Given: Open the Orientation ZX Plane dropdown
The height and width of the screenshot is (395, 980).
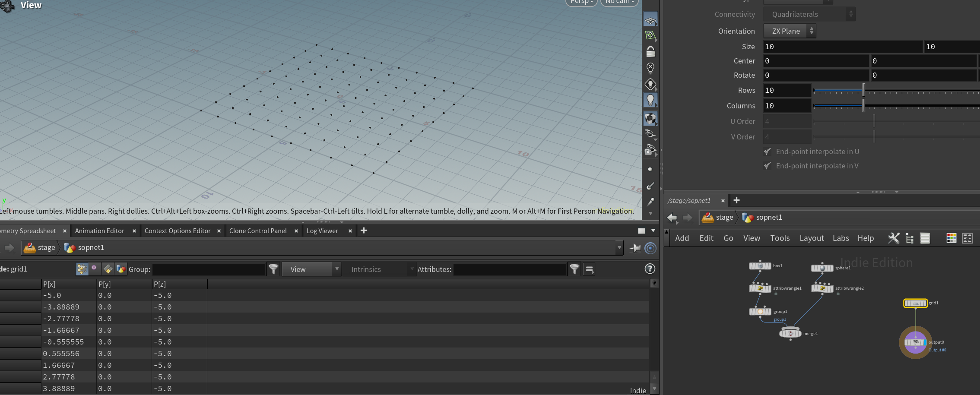Looking at the screenshot, I should pos(790,31).
